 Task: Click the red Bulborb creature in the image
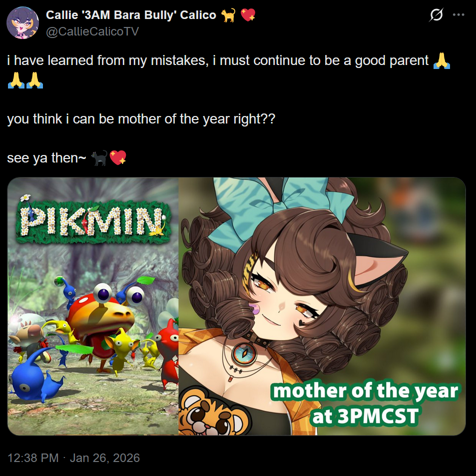pos(101,318)
